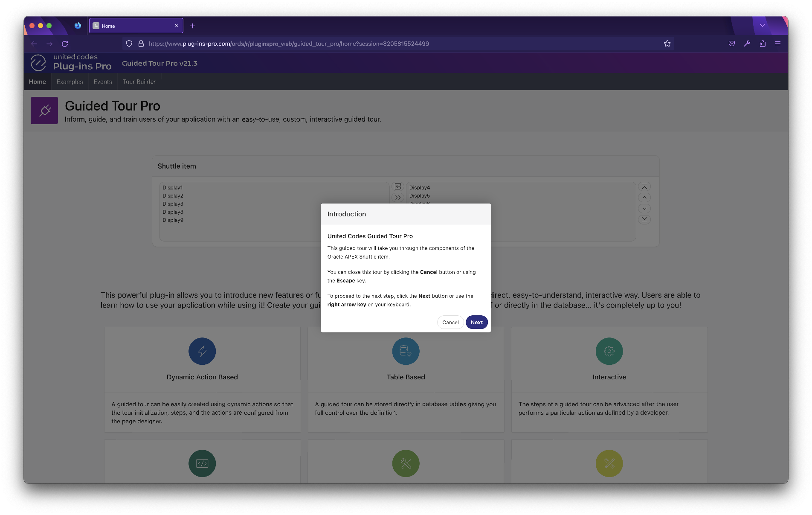
Task: Move selected shuttle item to bottom
Action: point(644,219)
